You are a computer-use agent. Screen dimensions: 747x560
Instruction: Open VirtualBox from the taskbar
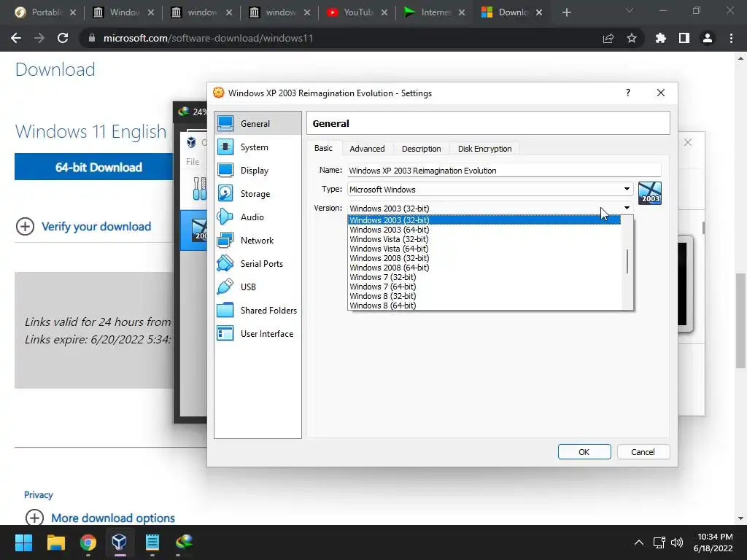pos(119,542)
